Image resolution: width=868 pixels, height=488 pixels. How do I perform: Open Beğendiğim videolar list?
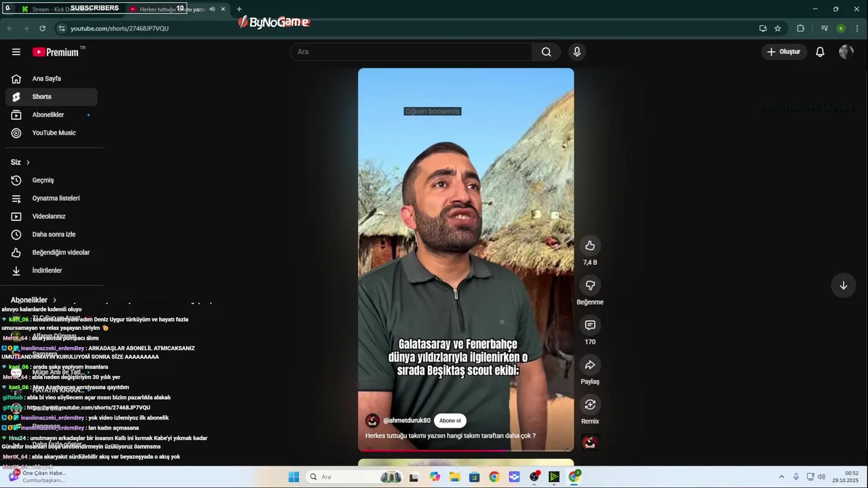(x=52, y=252)
